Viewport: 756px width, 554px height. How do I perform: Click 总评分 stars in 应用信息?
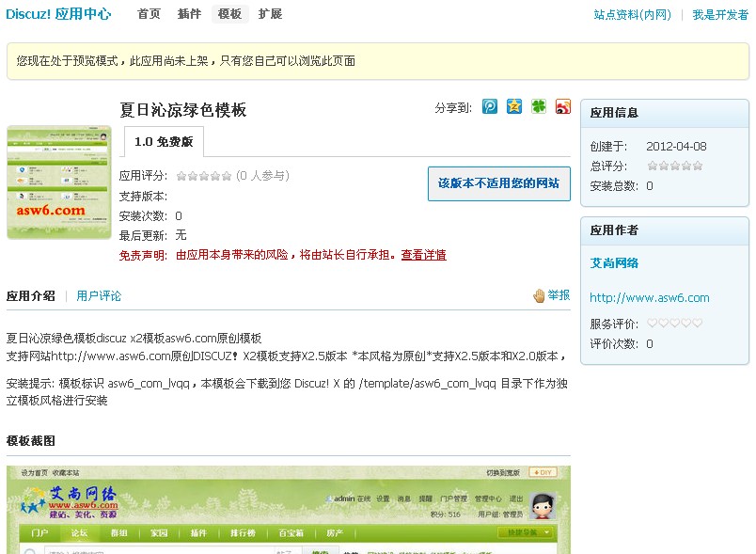pos(675,166)
